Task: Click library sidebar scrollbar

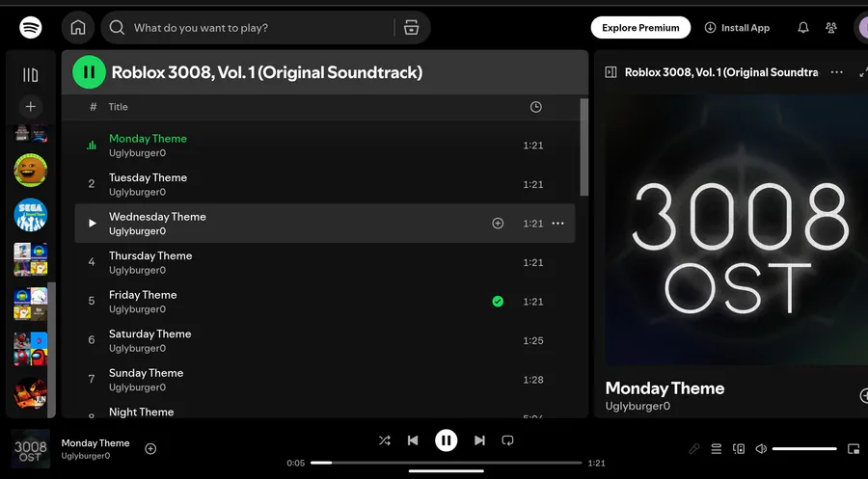Action: point(51,350)
